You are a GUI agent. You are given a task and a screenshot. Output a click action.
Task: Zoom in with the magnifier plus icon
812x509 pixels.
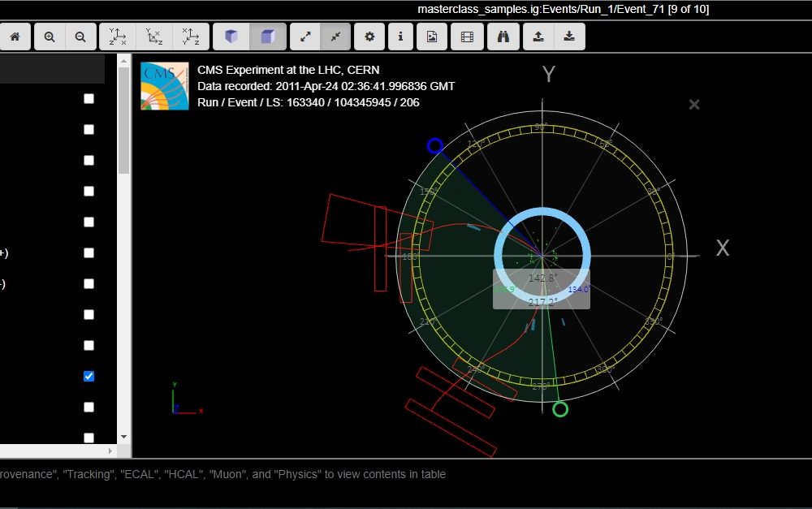(x=50, y=37)
